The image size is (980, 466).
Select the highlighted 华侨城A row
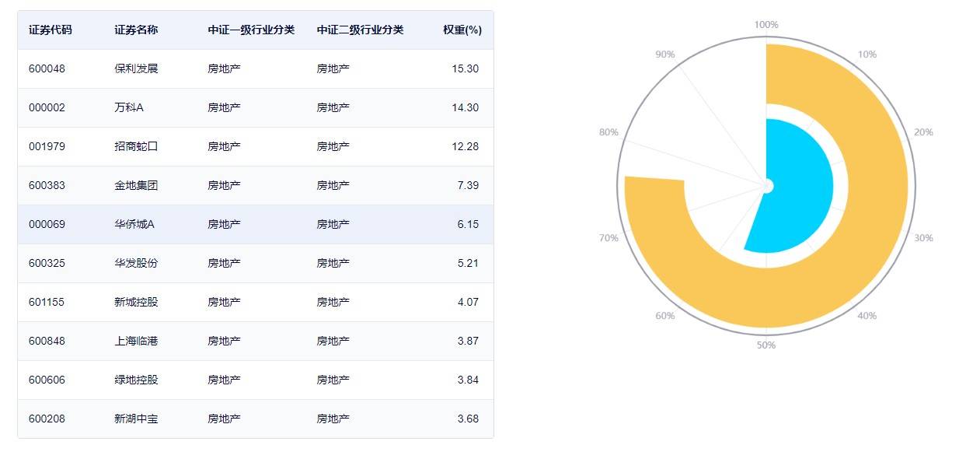(256, 224)
